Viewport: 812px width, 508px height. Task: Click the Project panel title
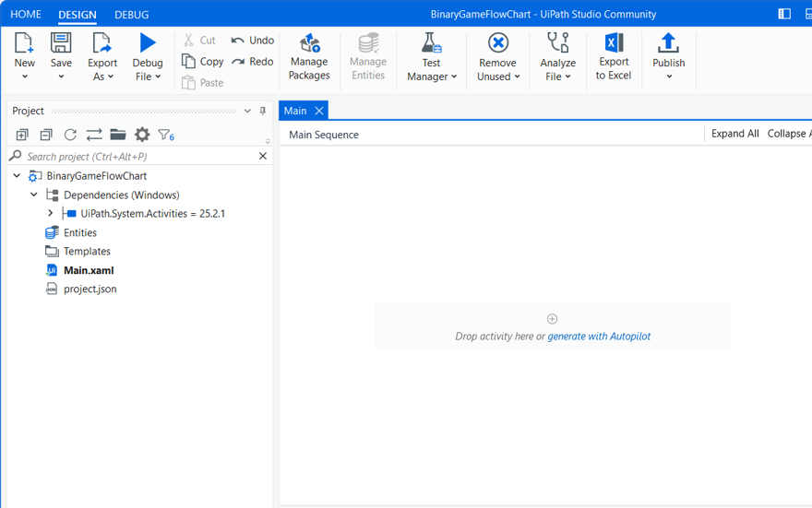pos(28,111)
